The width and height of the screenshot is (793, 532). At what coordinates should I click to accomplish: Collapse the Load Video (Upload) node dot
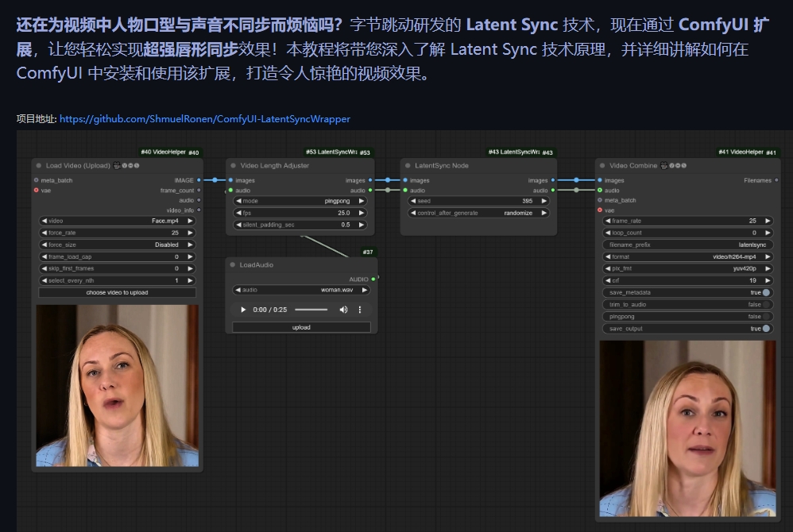point(38,165)
